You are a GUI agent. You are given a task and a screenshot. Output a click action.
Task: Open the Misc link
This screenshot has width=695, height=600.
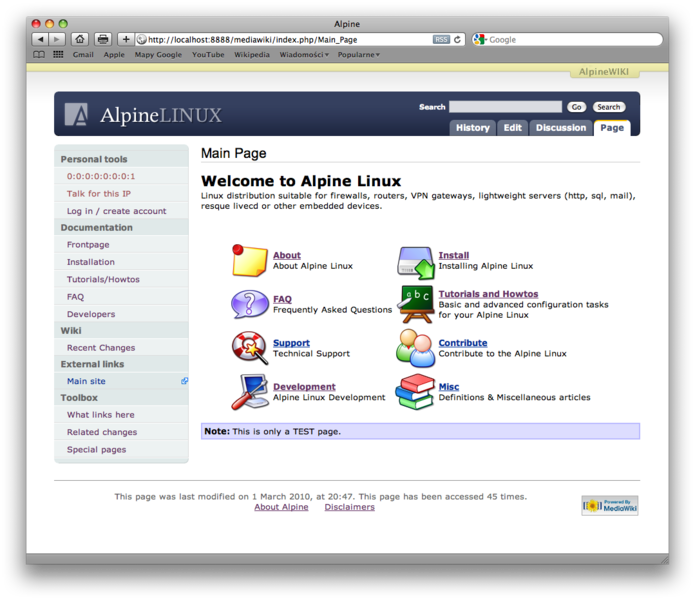[449, 387]
